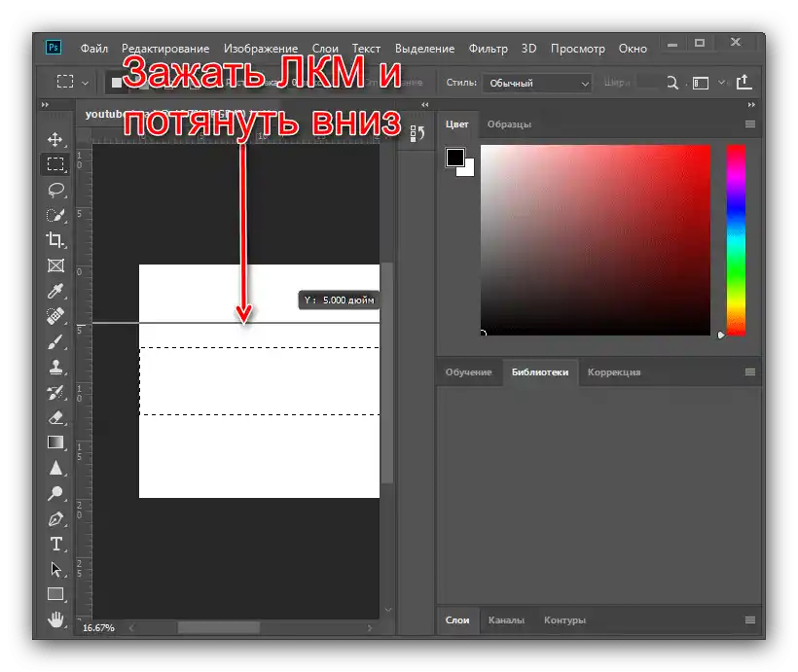Click the rainbow hue slider
This screenshot has height=672, width=798.
pos(736,239)
